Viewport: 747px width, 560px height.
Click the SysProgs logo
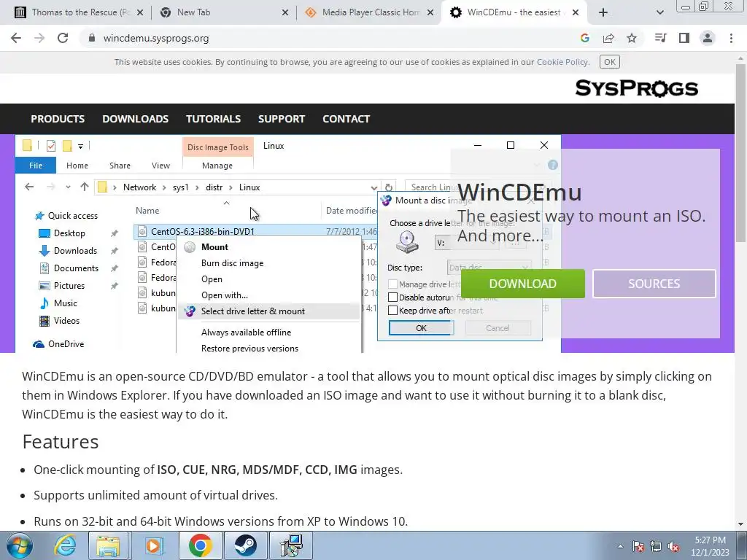coord(636,88)
